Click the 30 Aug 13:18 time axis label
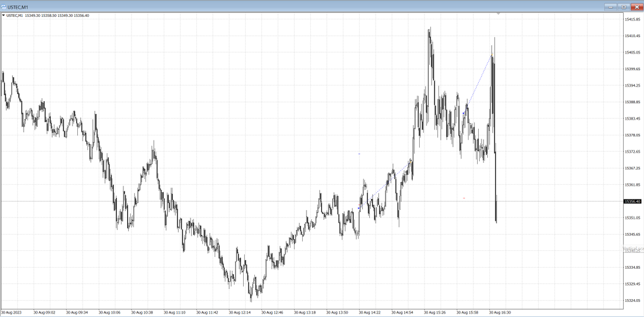Screen dimensions: 644x317 pos(305,312)
